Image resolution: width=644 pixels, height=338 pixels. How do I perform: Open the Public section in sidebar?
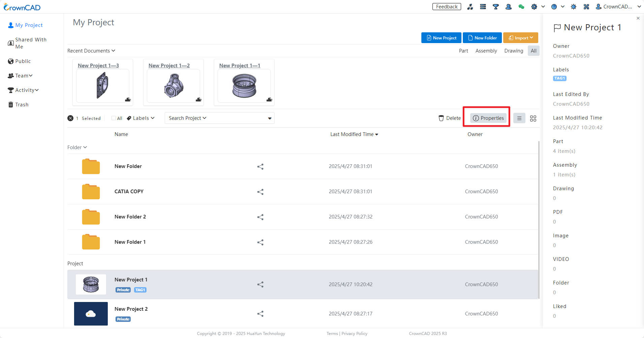pyautogui.click(x=19, y=61)
